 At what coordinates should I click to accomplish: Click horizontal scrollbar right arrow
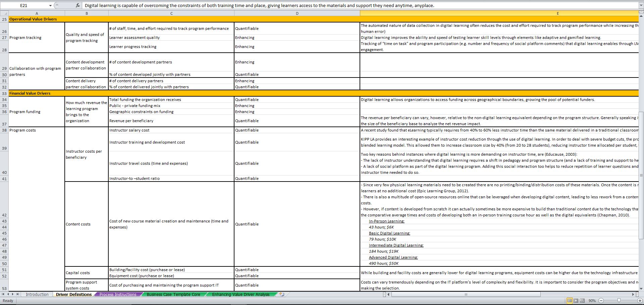[x=633, y=294]
